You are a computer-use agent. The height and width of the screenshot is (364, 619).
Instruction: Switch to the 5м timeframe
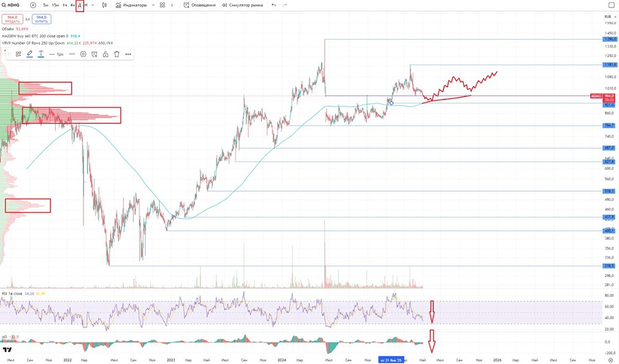tap(46, 5)
